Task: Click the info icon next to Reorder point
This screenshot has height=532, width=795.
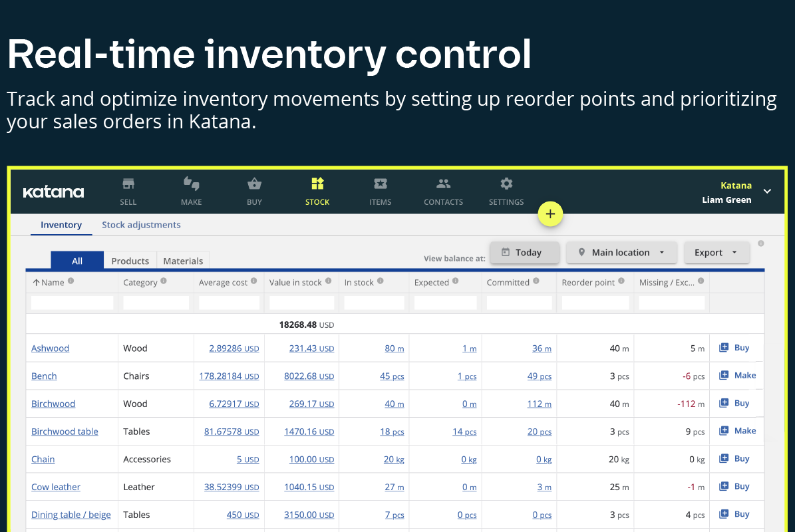Action: pos(621,281)
